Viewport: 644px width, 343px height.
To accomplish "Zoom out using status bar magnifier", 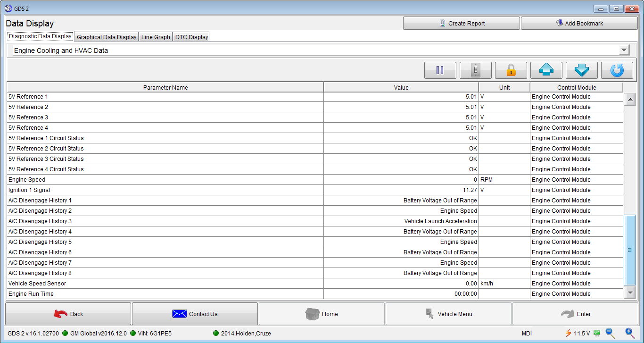I will [611, 334].
